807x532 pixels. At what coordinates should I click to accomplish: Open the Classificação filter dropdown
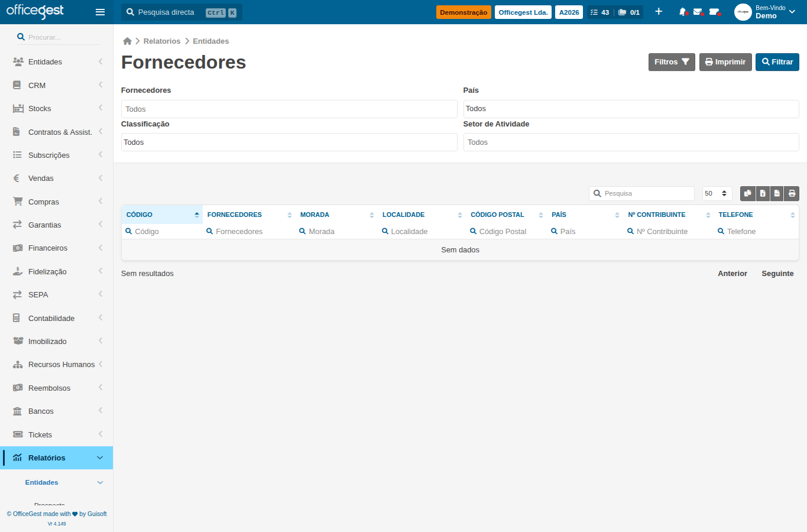289,142
